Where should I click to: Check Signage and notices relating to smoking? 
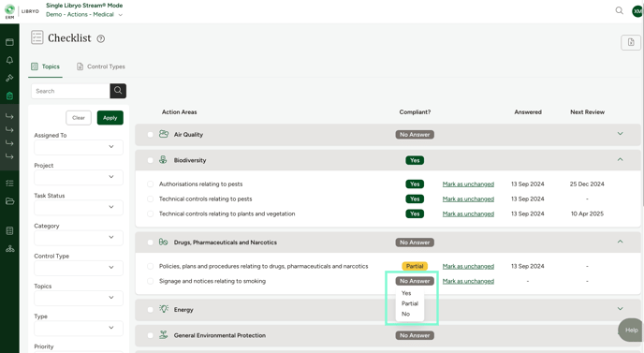(151, 281)
